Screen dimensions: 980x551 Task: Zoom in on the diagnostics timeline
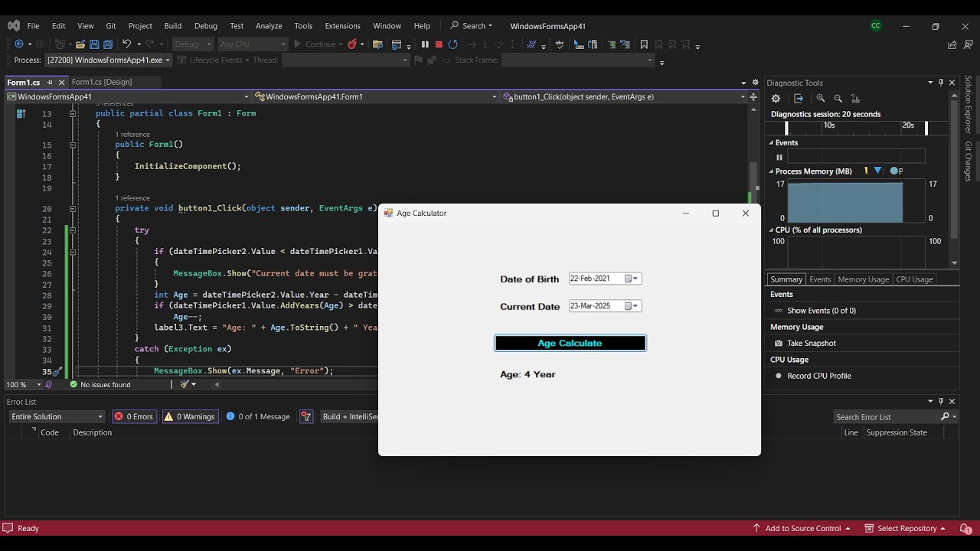[x=821, y=99]
